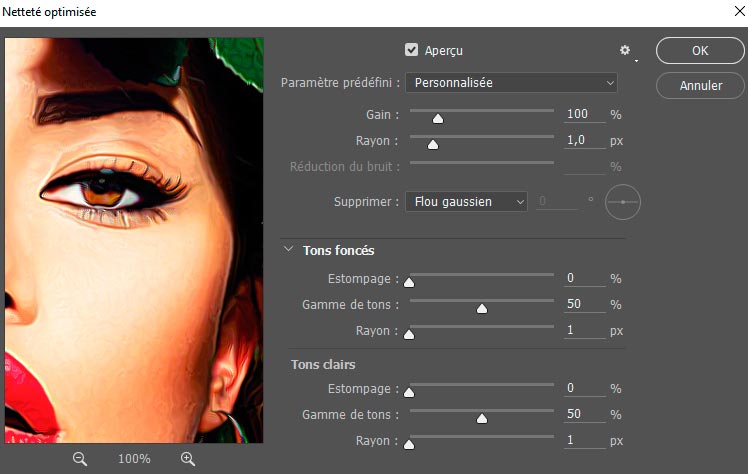748x474 pixels.
Task: Click the top Rayon slider handle
Action: coord(433,144)
